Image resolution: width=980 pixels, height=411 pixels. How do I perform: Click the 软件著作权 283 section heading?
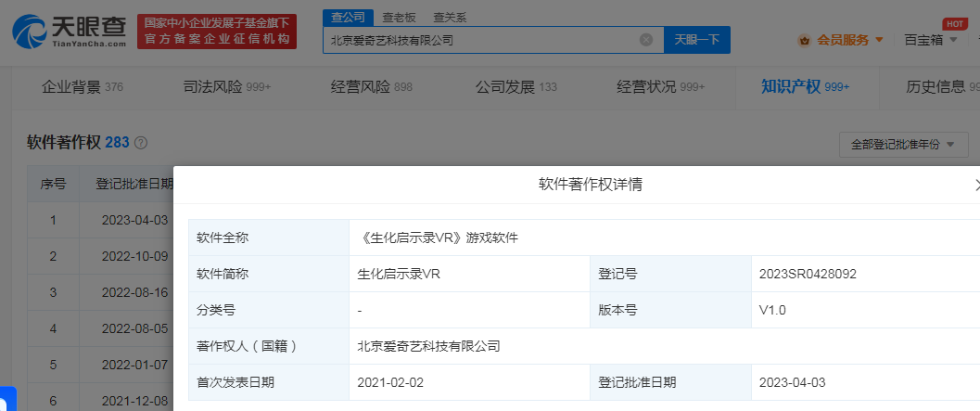[78, 143]
